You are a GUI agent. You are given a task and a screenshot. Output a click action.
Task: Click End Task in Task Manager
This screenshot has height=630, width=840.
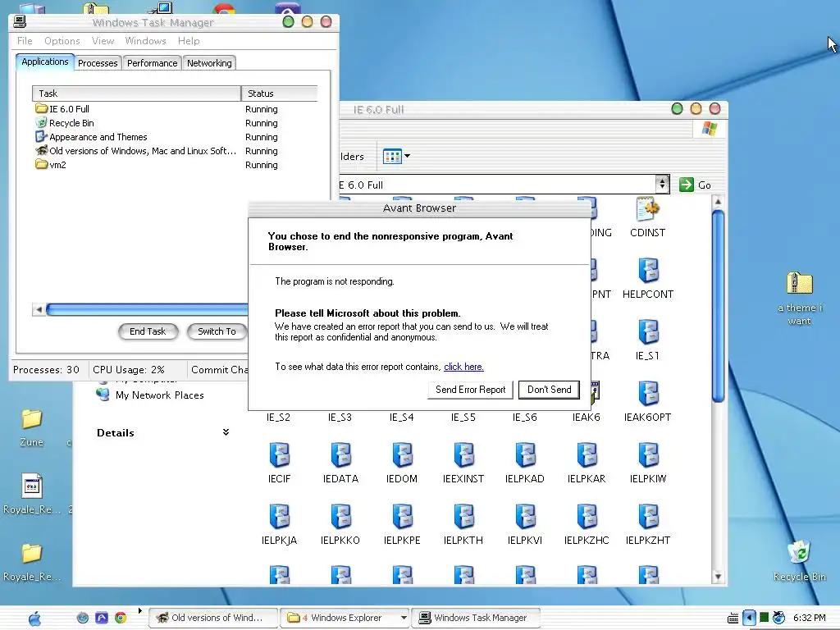(148, 331)
